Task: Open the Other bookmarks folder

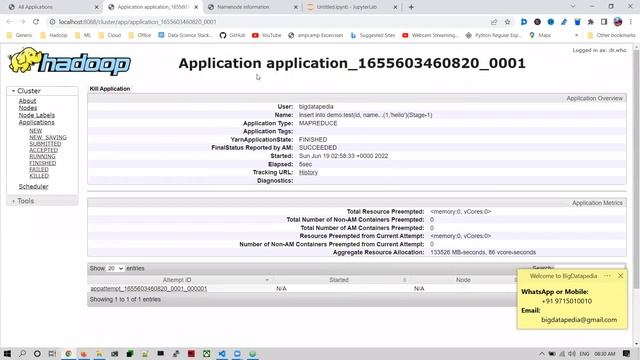Action: tap(611, 36)
